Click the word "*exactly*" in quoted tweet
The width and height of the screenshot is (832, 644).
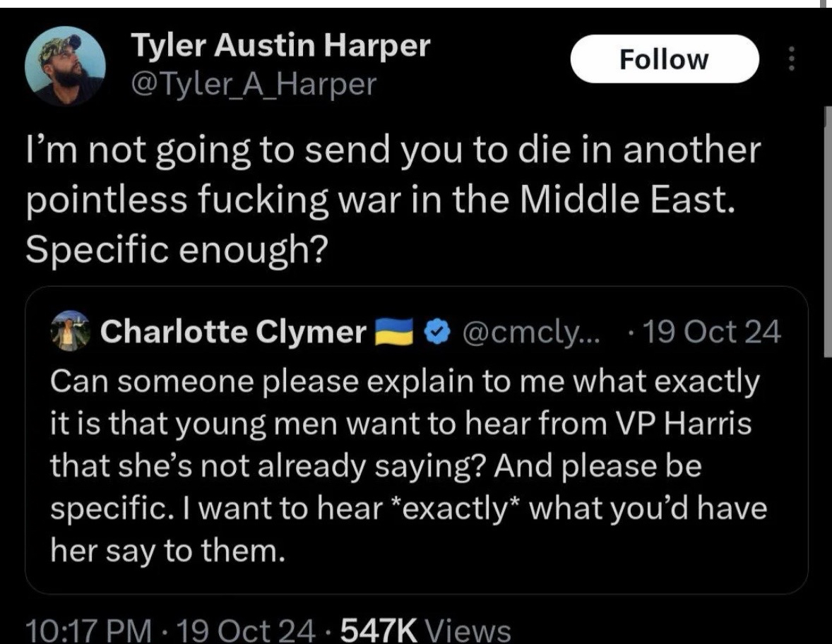click(452, 509)
